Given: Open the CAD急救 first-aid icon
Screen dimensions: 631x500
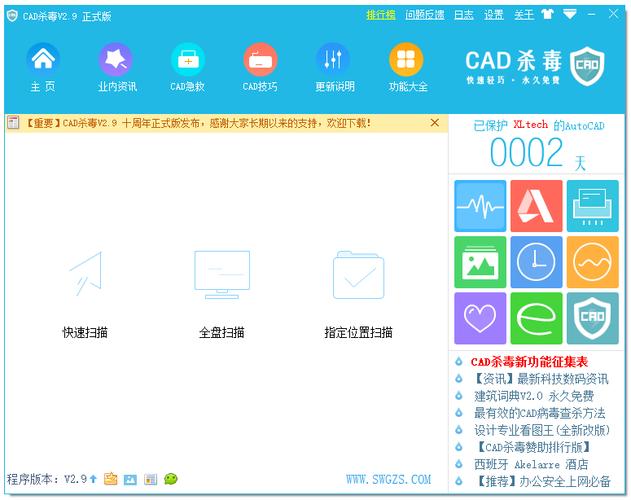Looking at the screenshot, I should (188, 60).
